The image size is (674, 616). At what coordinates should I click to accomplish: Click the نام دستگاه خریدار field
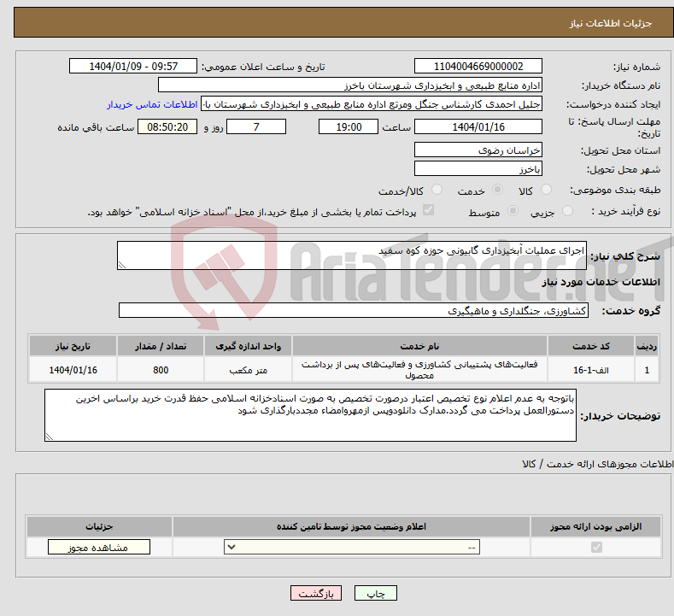click(x=350, y=85)
